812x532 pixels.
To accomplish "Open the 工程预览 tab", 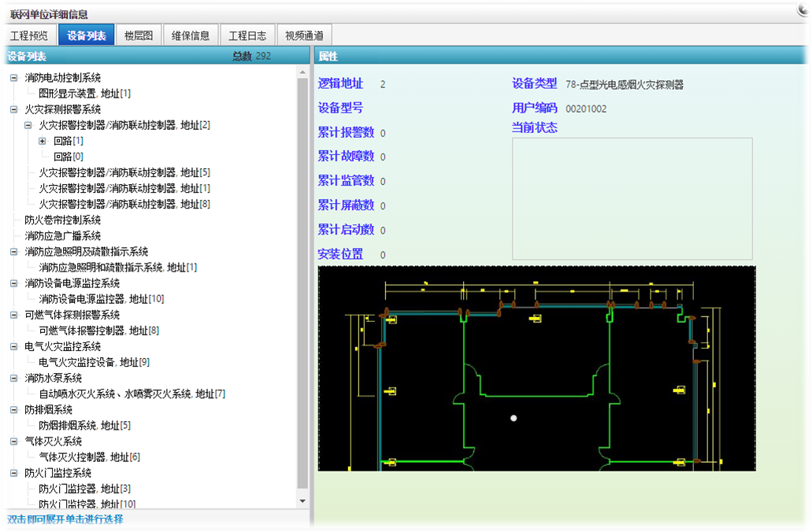I will point(29,35).
